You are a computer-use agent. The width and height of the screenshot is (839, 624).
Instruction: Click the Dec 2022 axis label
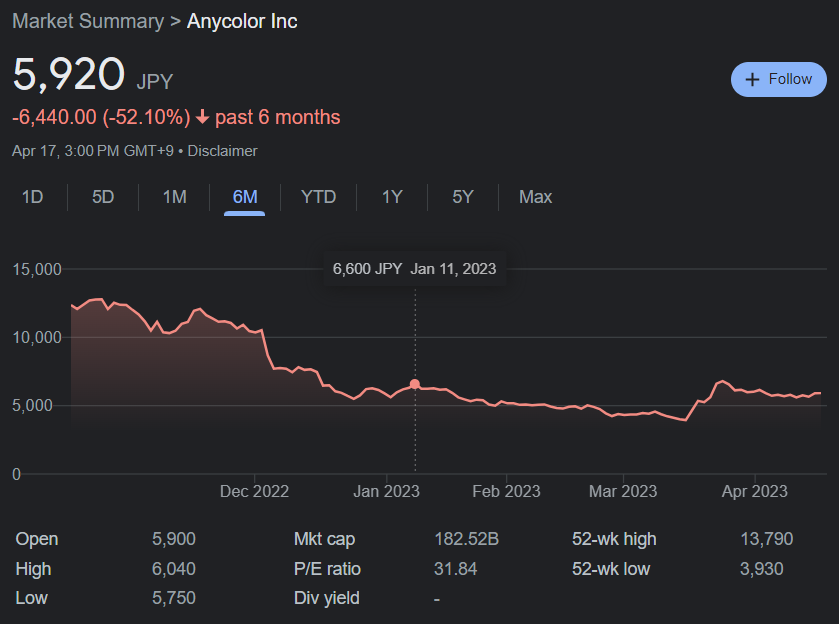[254, 491]
